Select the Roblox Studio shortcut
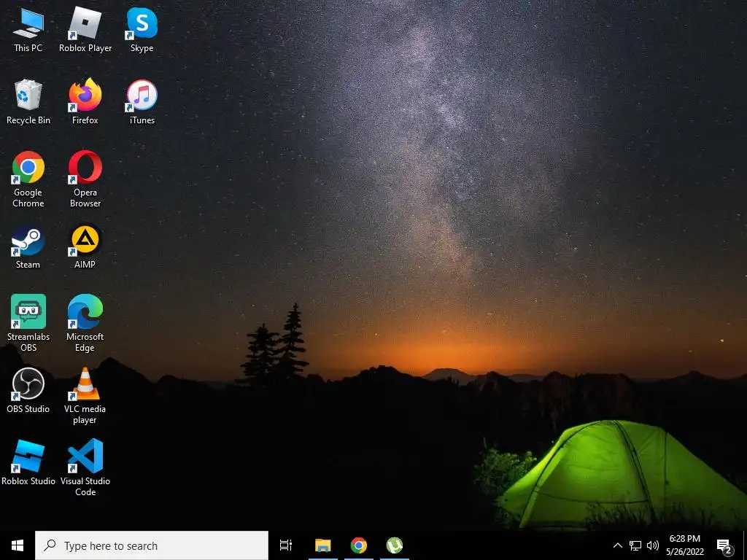Viewport: 747px width, 560px height. [28, 463]
